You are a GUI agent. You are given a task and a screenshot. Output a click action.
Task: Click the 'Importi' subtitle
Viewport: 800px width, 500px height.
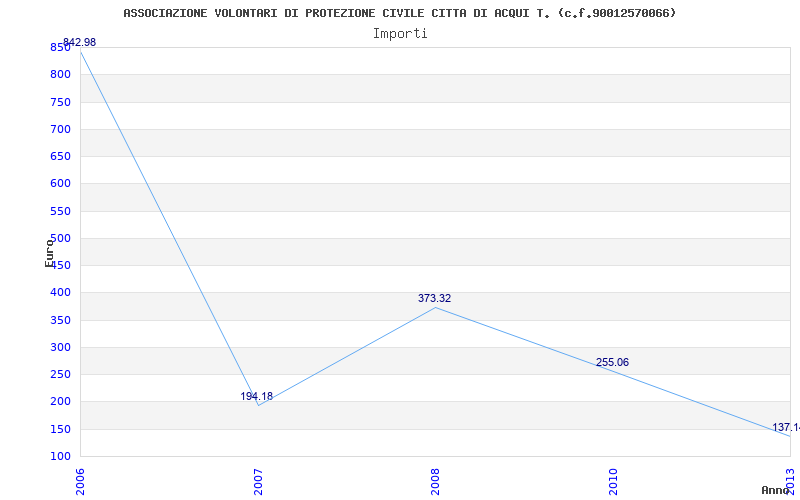pyautogui.click(x=400, y=34)
